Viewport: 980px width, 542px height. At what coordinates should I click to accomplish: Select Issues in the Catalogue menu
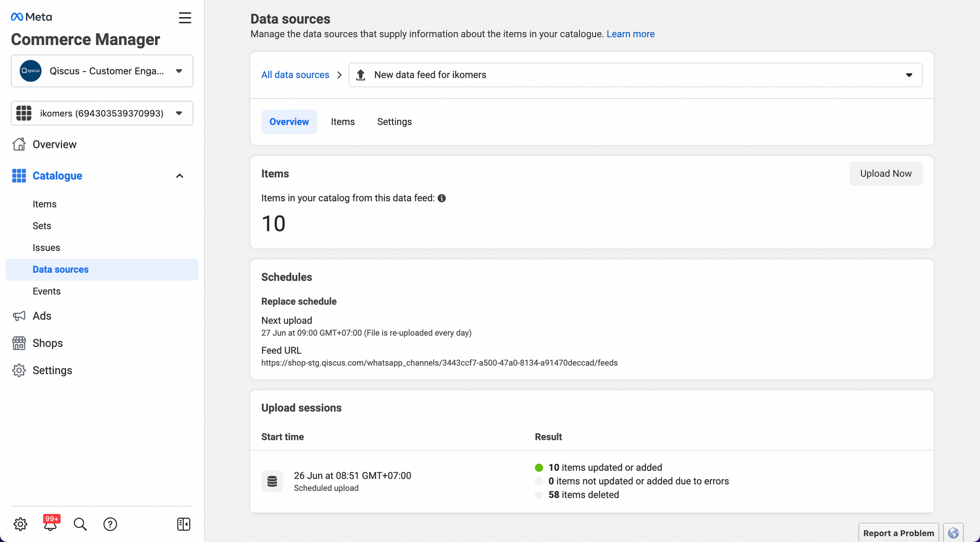46,248
